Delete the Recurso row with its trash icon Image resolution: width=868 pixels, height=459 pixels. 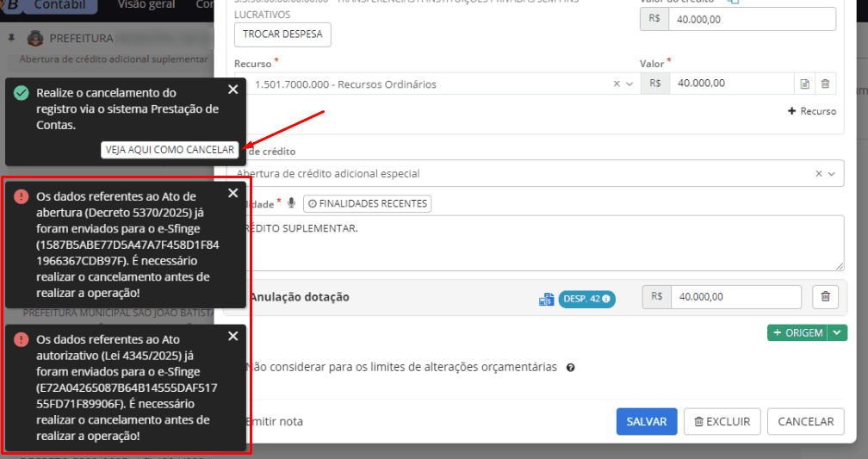click(825, 84)
